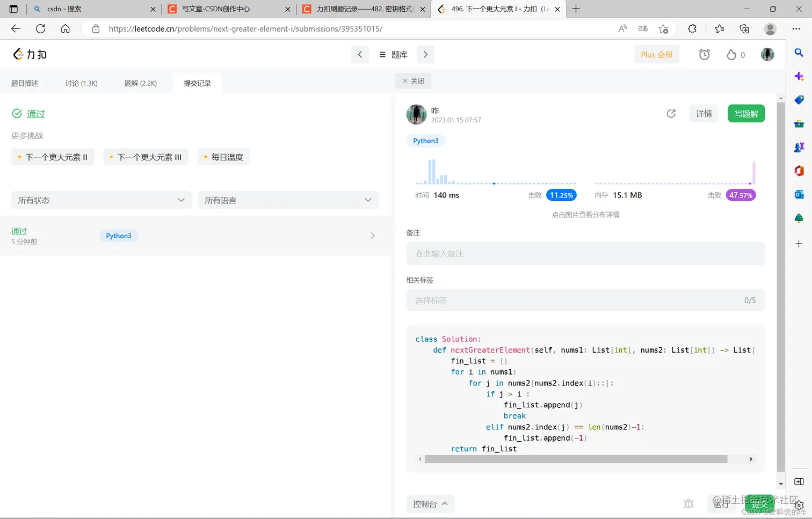The width and height of the screenshot is (812, 519).
Task: Open browser settings and more menu
Action: tap(796, 29)
